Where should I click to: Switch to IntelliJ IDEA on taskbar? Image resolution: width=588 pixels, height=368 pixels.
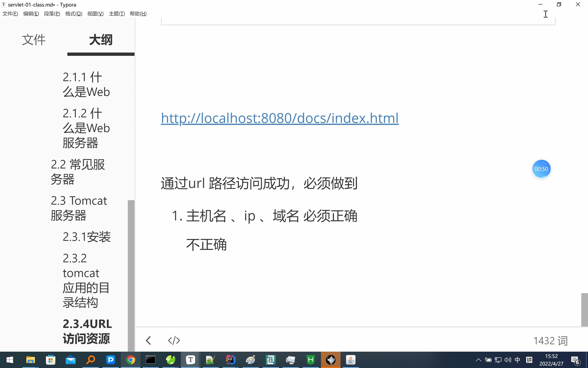[x=230, y=360]
